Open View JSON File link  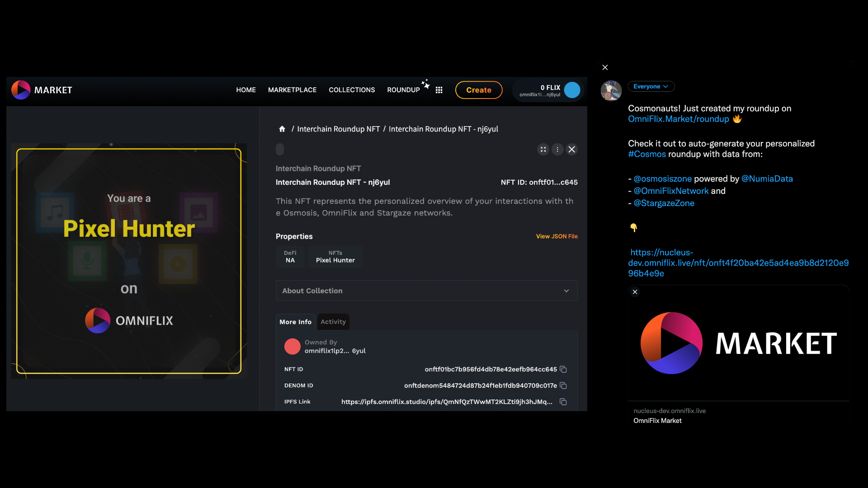pyautogui.click(x=557, y=236)
